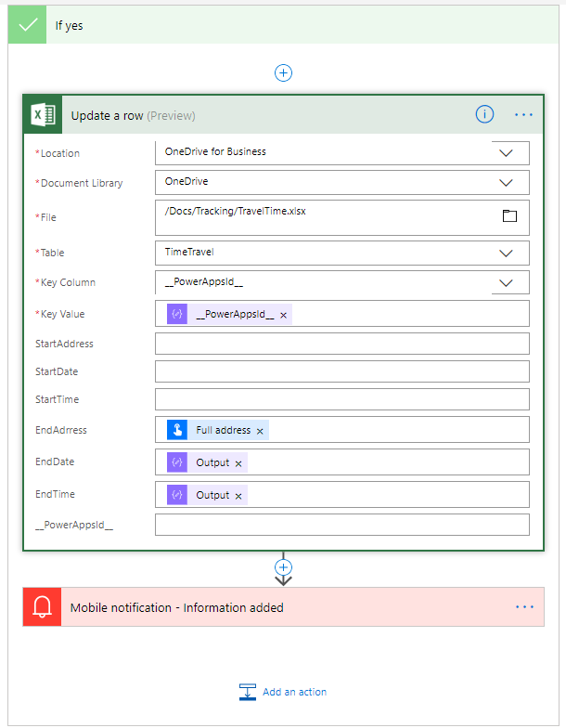Click the Excel icon on Update a row
This screenshot has width=566, height=728.
43,115
